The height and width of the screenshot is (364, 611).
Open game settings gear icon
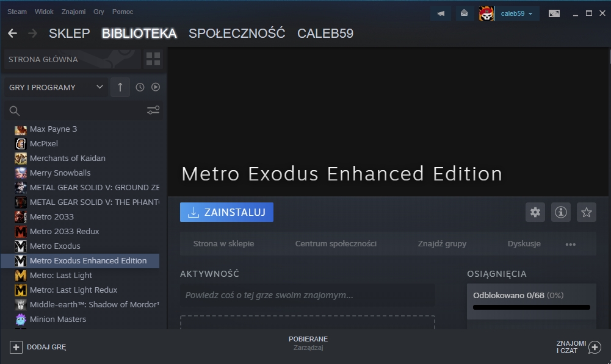point(535,212)
